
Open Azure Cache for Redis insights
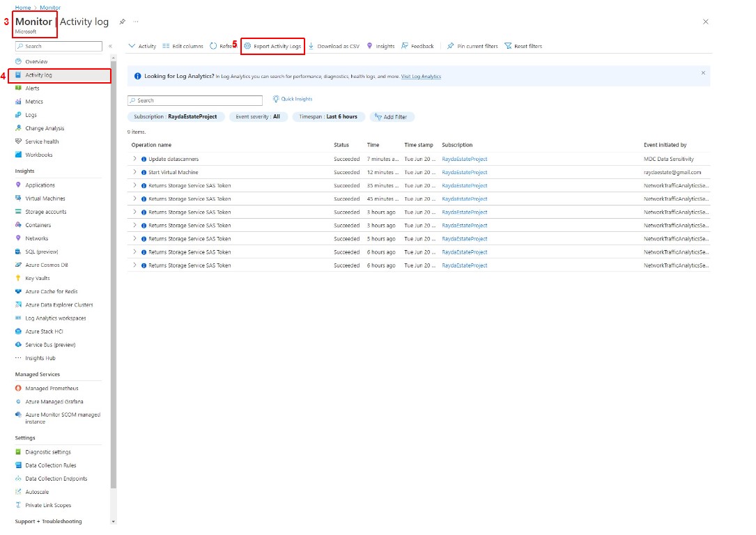[51, 292]
